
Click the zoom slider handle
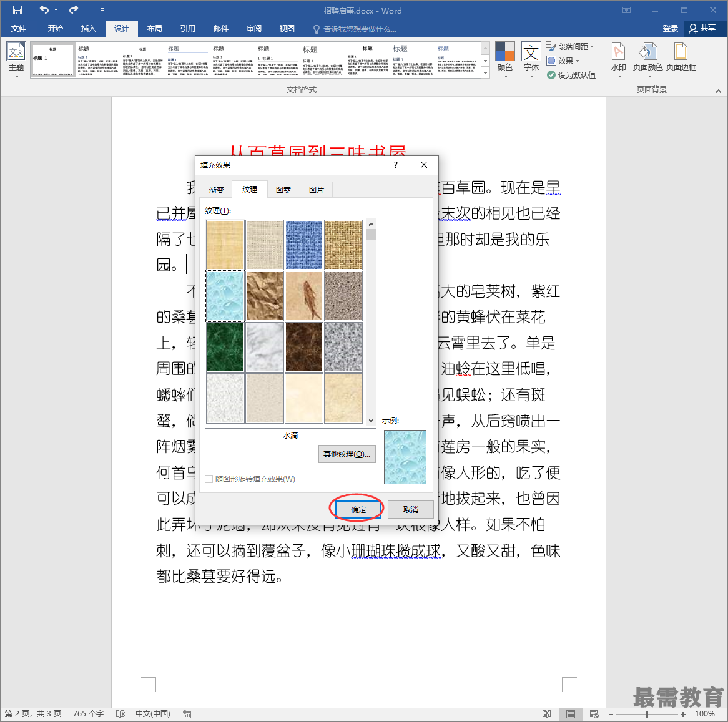tap(647, 714)
